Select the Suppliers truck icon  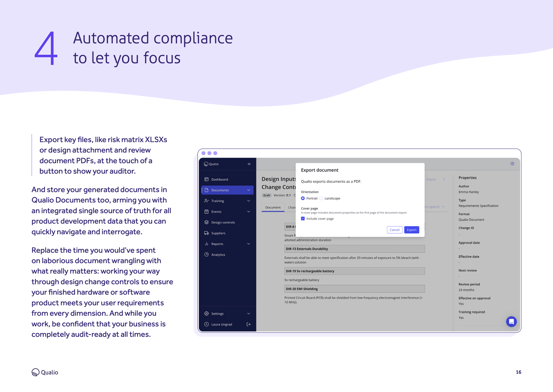(206, 233)
